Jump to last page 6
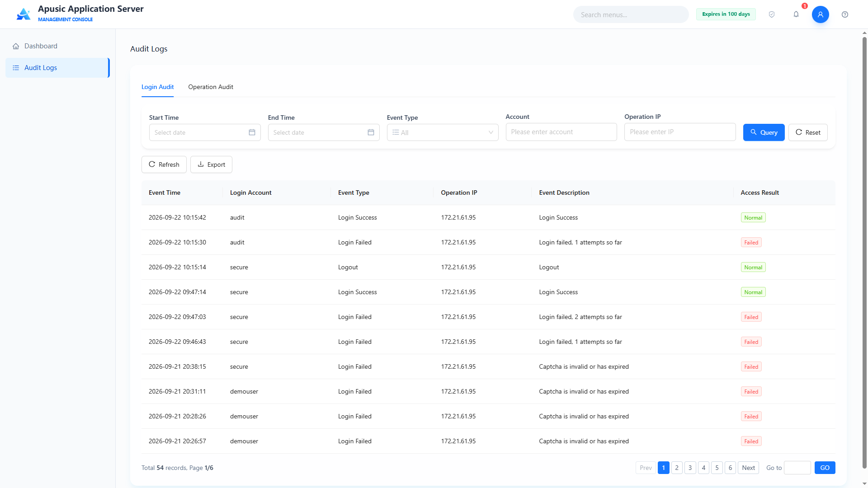The image size is (868, 488). 730,468
